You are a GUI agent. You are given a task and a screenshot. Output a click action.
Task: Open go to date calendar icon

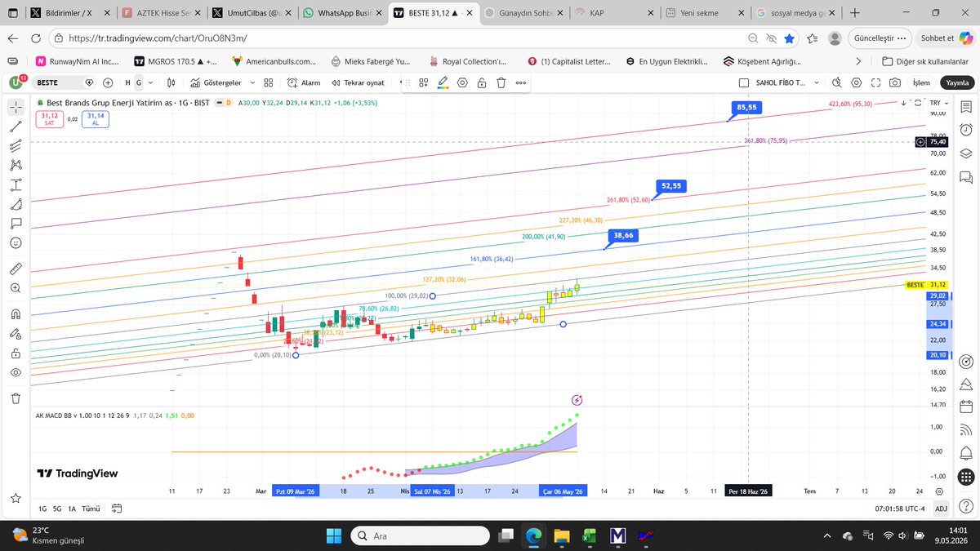[116, 508]
